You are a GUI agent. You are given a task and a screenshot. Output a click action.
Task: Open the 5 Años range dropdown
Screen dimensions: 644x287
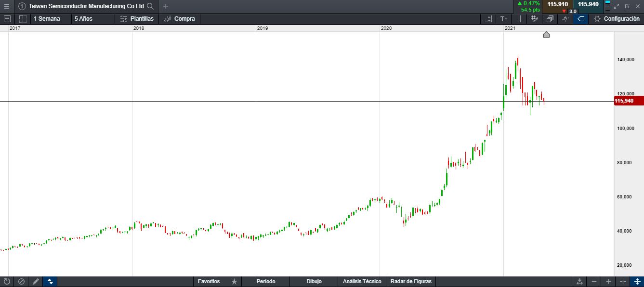tap(83, 19)
